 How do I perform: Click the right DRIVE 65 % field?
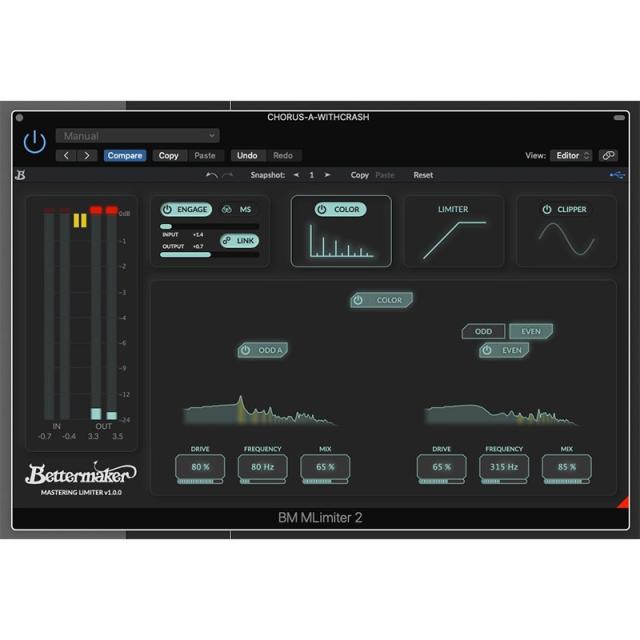[442, 469]
